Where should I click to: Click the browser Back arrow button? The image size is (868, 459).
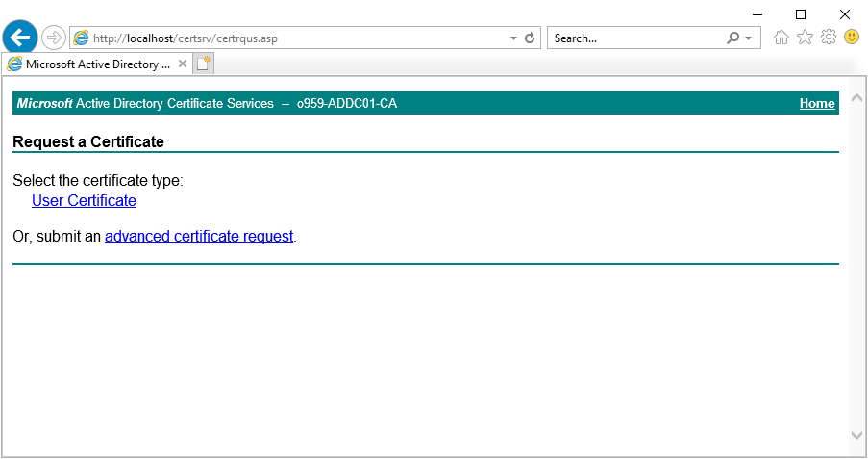coord(20,38)
